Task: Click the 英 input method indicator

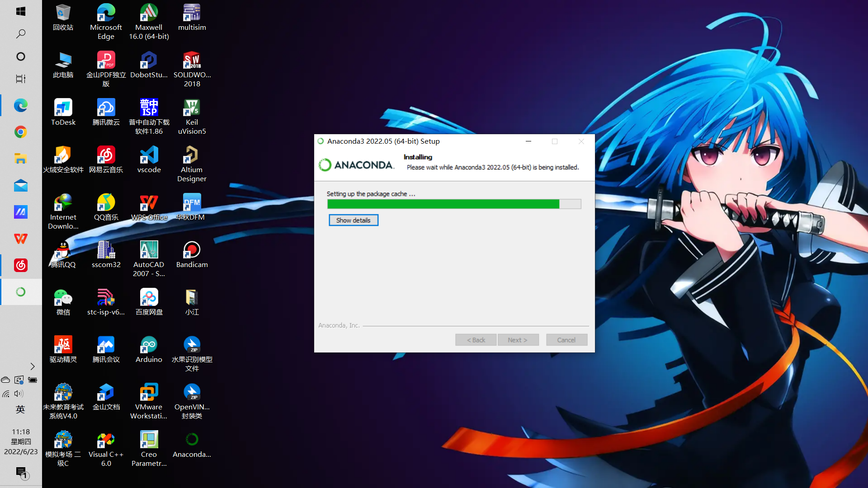Action: [20, 409]
